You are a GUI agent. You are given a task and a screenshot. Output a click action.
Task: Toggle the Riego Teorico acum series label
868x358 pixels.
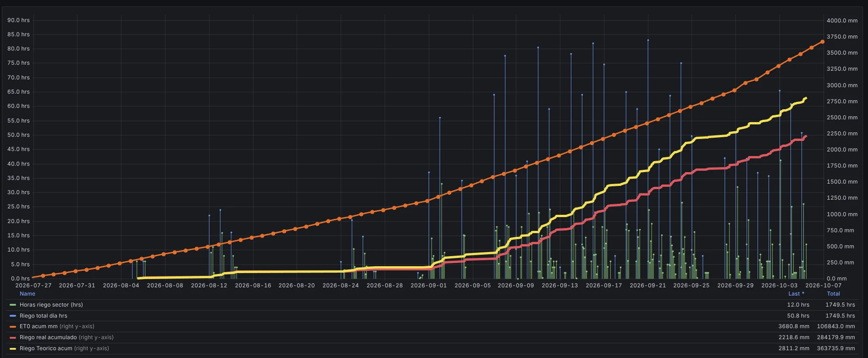[x=46, y=348]
